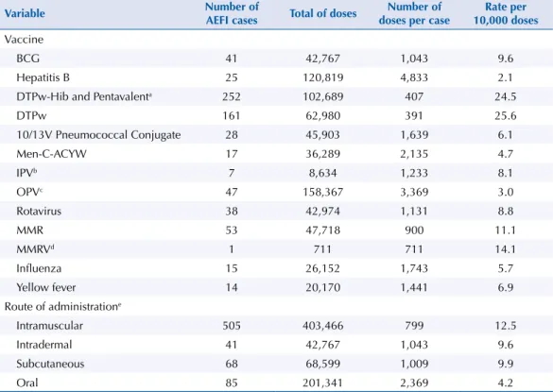Select the rate value '12.5'
This screenshot has width=553, height=392.
point(506,326)
